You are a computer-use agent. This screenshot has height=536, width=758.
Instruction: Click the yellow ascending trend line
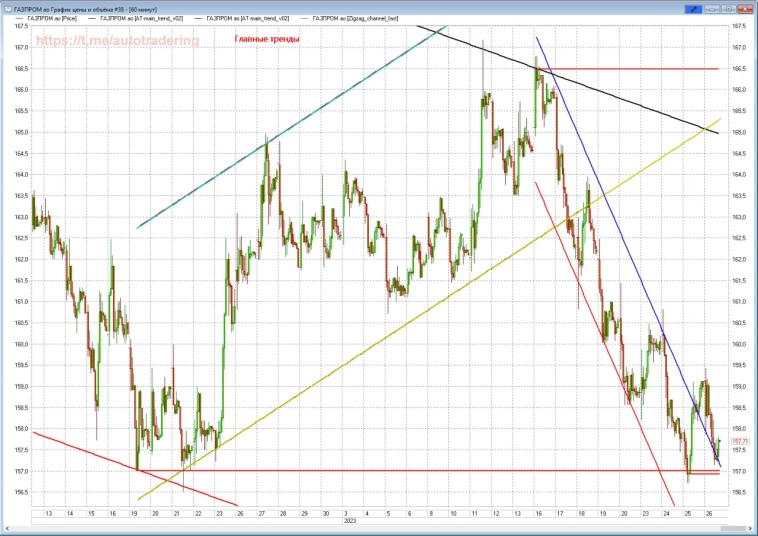(x=400, y=328)
